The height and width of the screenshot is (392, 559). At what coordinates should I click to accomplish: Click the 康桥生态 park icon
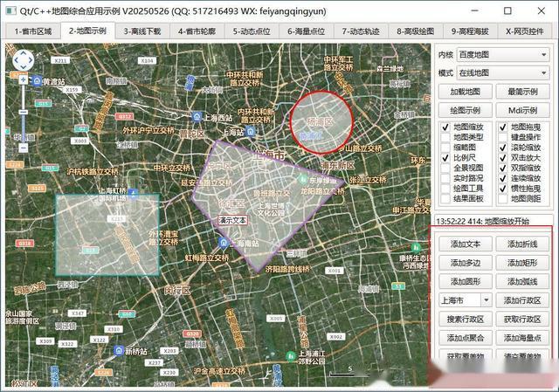click(x=416, y=247)
